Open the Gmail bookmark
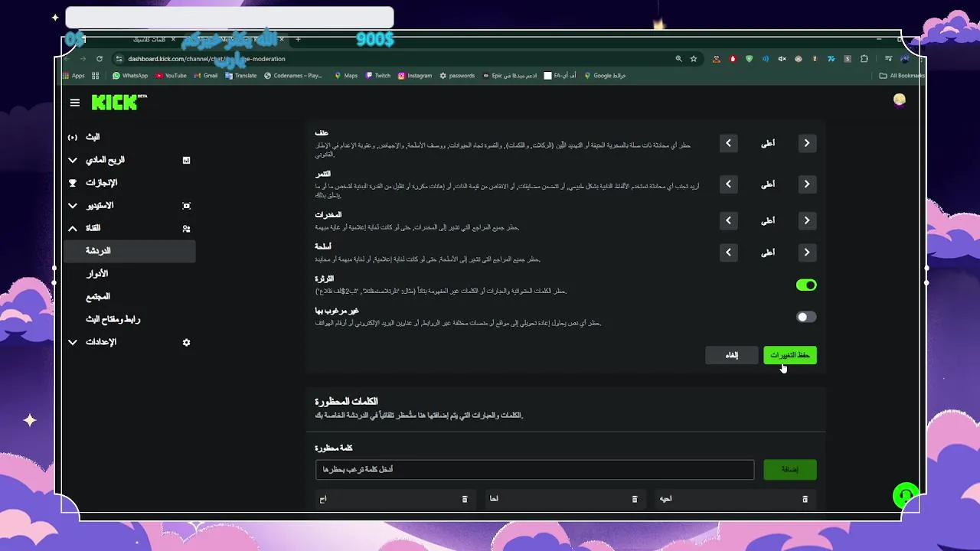 pos(206,76)
